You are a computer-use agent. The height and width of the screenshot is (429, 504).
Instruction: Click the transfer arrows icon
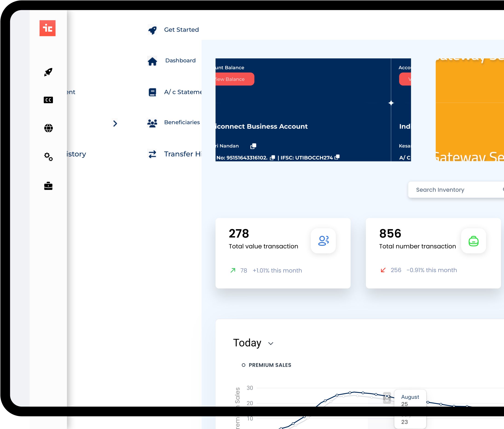pos(152,154)
